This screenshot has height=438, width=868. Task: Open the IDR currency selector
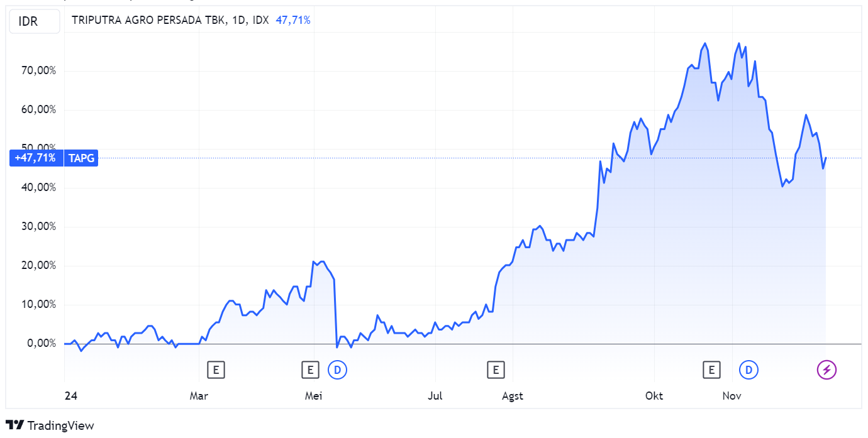click(x=34, y=21)
